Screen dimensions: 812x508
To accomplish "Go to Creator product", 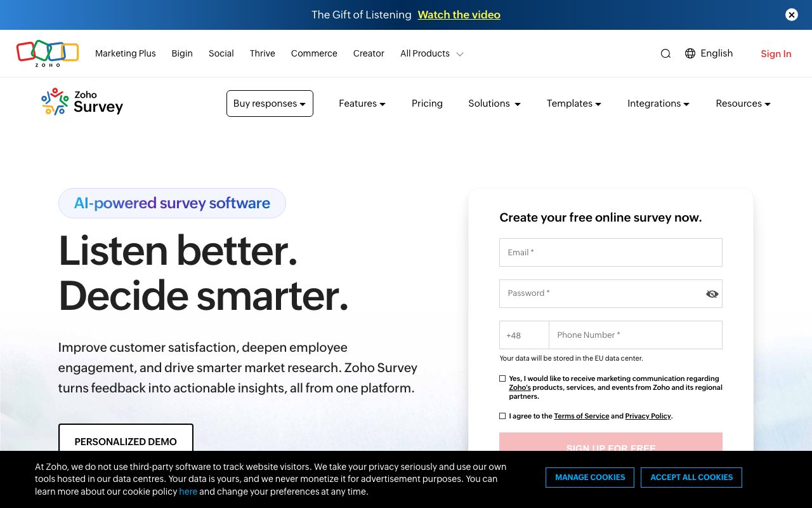I will pyautogui.click(x=369, y=53).
